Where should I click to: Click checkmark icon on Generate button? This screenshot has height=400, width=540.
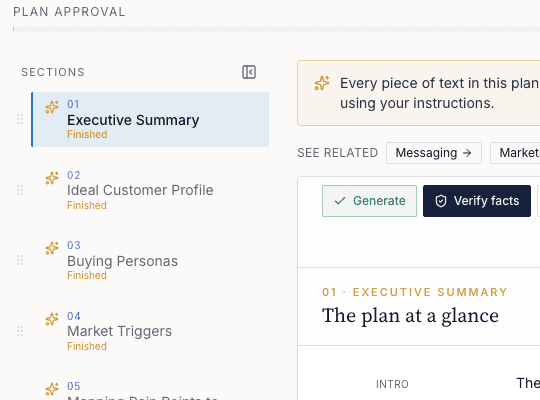[x=340, y=201]
